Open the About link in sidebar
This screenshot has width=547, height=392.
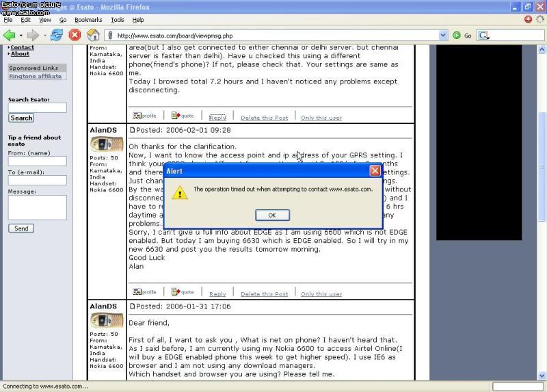20,54
